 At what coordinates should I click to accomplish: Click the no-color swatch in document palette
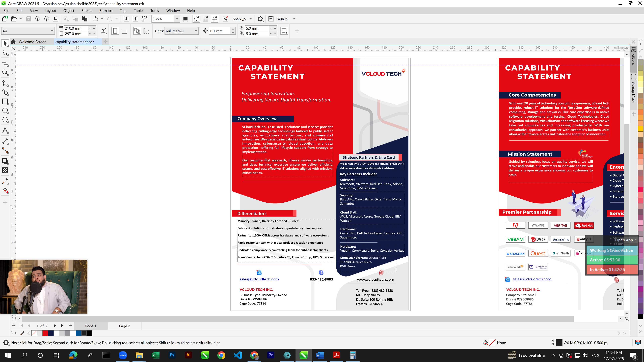click(x=34, y=333)
